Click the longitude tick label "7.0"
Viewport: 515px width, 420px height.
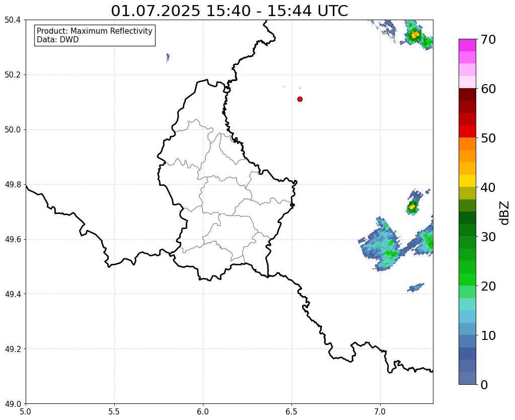tap(380, 411)
